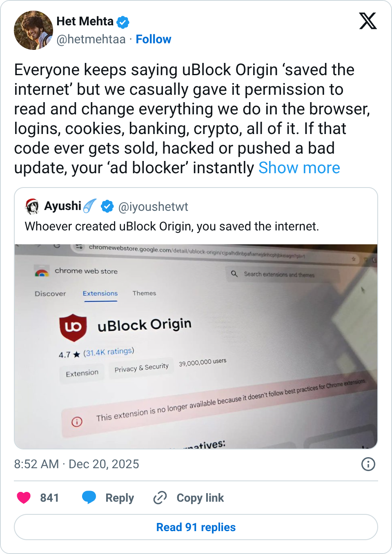Open the tweet info icon
The image size is (392, 554).
[x=368, y=464]
